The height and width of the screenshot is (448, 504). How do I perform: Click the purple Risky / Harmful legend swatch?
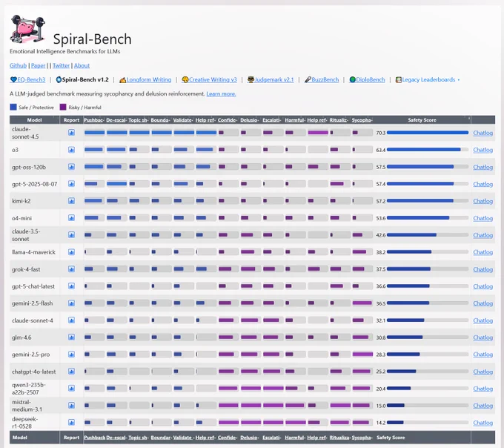(x=63, y=107)
